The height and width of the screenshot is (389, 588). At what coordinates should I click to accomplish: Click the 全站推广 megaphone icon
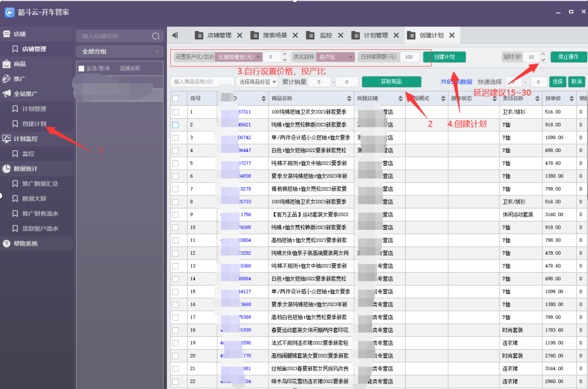click(7, 94)
